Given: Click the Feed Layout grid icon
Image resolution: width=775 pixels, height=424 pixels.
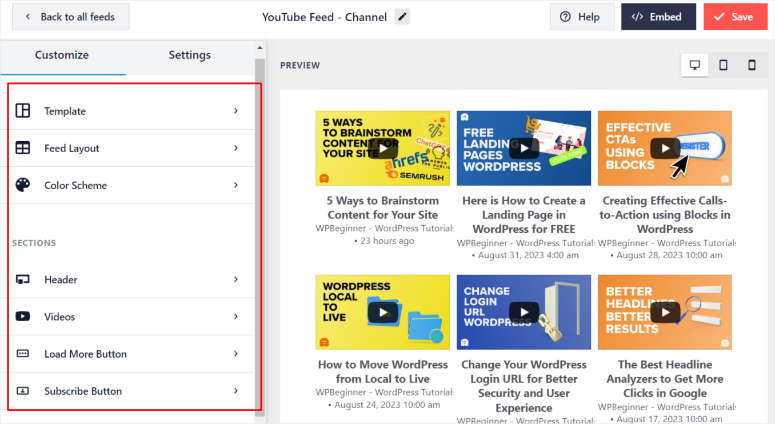Looking at the screenshot, I should click(23, 148).
